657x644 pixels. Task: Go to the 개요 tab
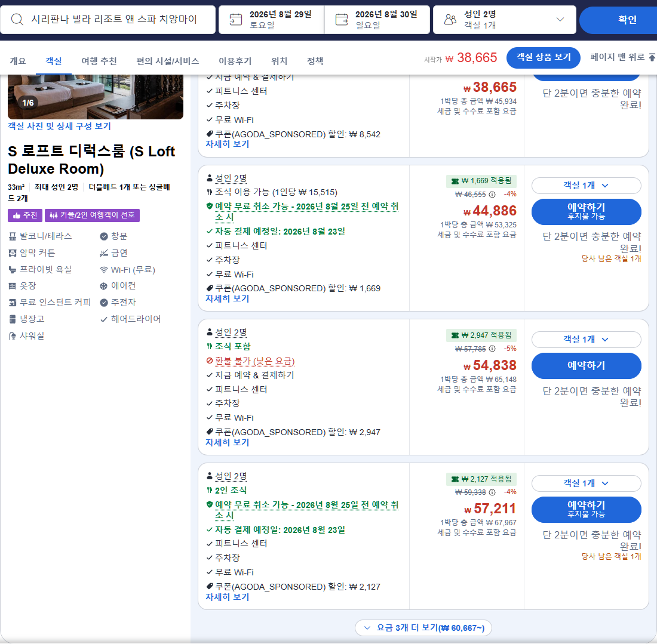coord(17,61)
